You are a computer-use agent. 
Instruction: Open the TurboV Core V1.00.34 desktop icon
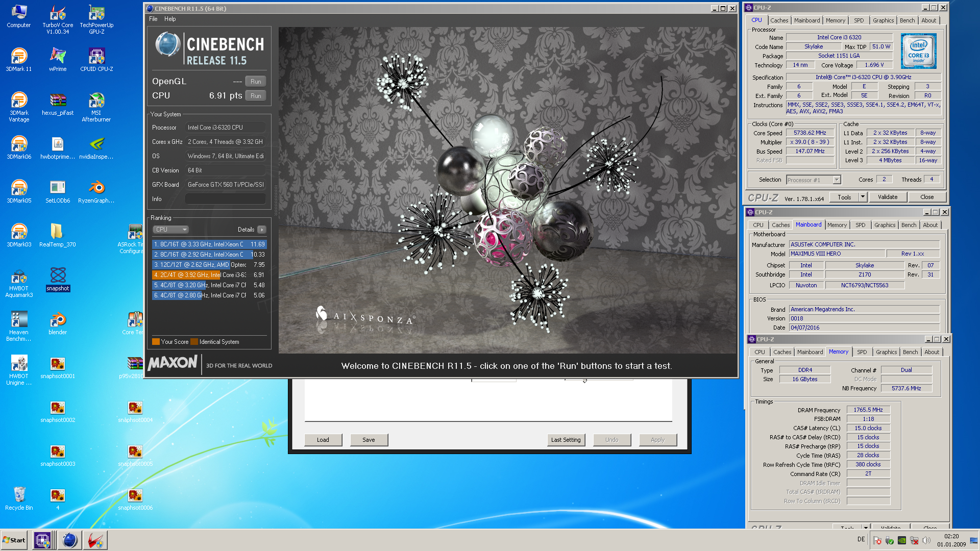tap(58, 19)
